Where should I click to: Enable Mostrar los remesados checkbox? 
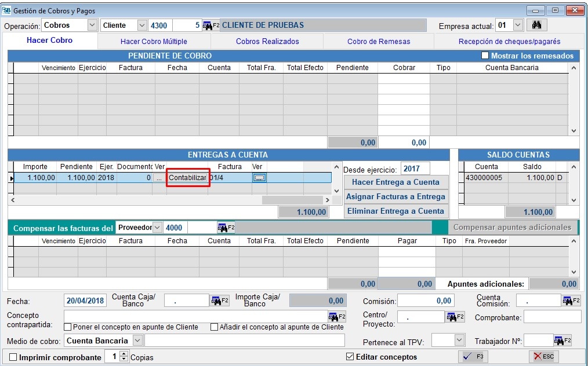click(x=485, y=56)
